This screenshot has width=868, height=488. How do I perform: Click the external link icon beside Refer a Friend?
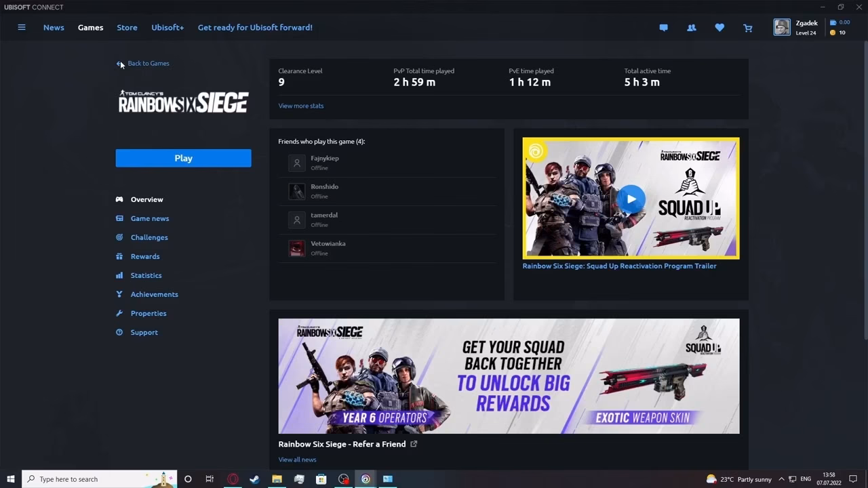click(x=414, y=444)
